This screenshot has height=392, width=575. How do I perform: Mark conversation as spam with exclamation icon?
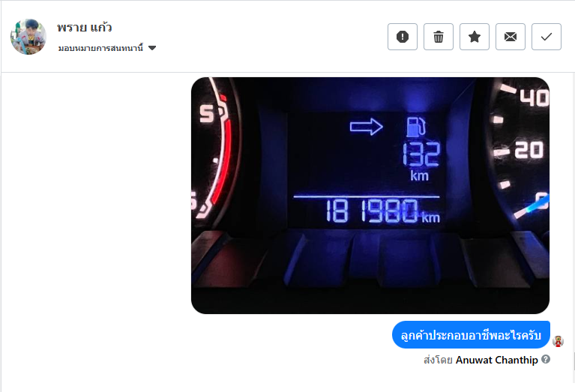pos(403,37)
